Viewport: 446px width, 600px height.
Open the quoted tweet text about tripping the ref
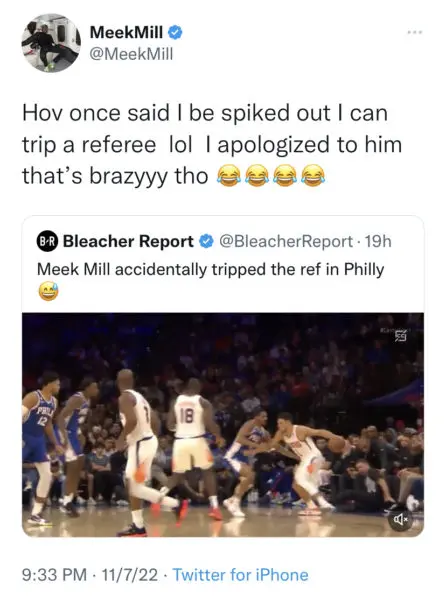[x=210, y=269]
